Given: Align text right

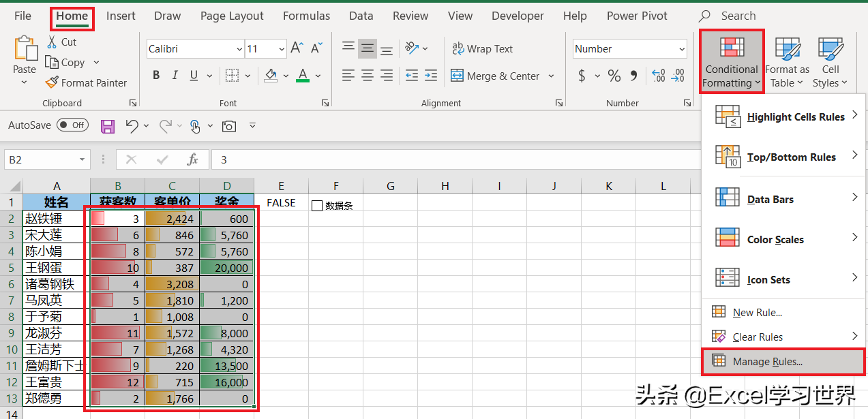Looking at the screenshot, I should pos(387,76).
